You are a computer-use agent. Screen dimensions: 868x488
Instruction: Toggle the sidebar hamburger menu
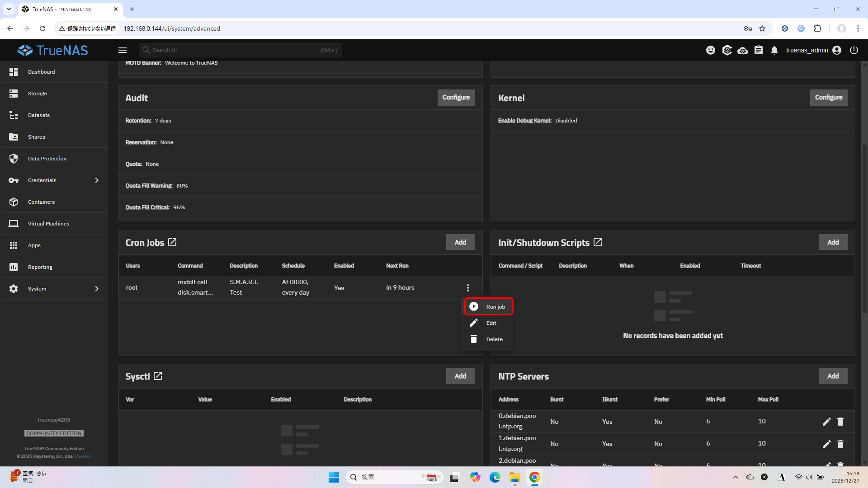pos(123,50)
